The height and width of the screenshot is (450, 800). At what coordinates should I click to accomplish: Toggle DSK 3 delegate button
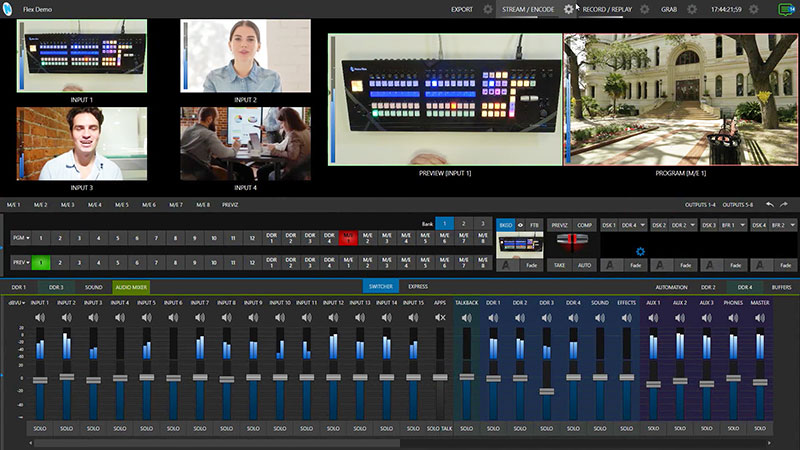click(x=709, y=225)
